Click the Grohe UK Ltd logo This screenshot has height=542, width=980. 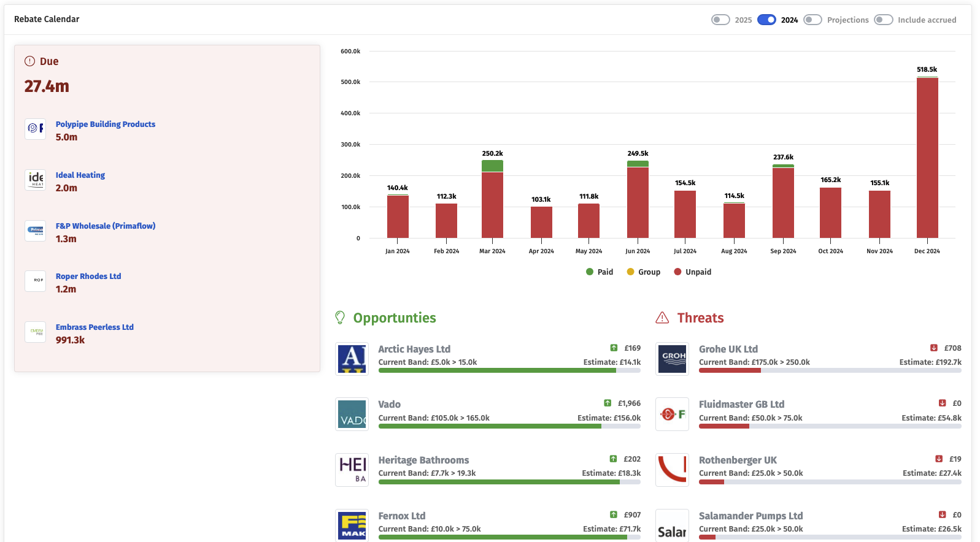[x=672, y=359]
